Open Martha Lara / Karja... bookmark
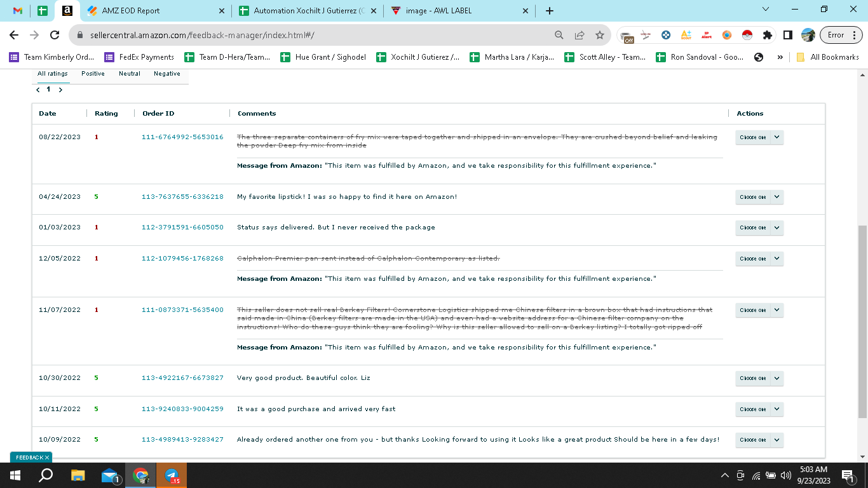This screenshot has height=488, width=868. [x=512, y=57]
